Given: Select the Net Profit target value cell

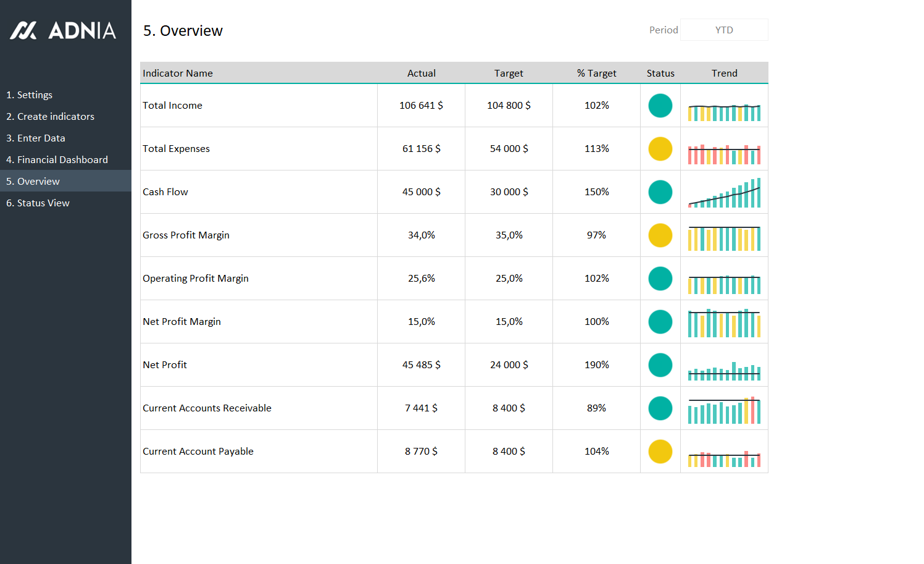Looking at the screenshot, I should 509,365.
